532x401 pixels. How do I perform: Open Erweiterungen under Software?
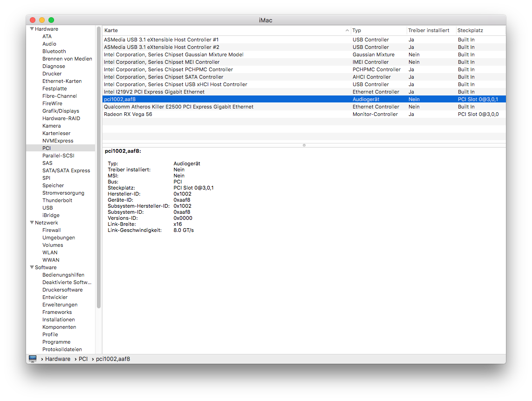[x=60, y=305]
